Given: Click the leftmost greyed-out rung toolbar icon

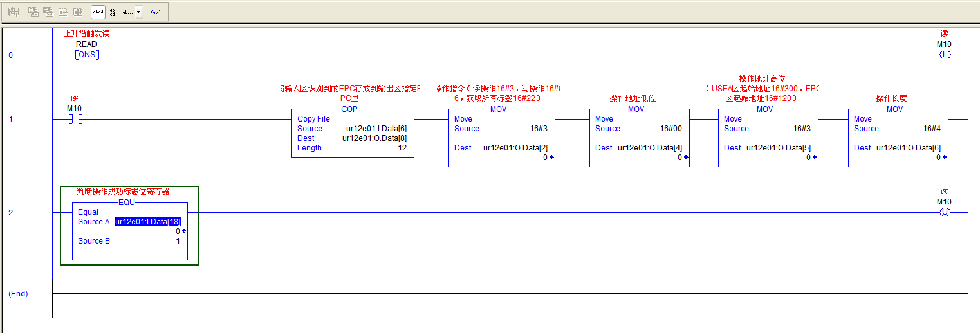Looking at the screenshot, I should click(x=14, y=12).
